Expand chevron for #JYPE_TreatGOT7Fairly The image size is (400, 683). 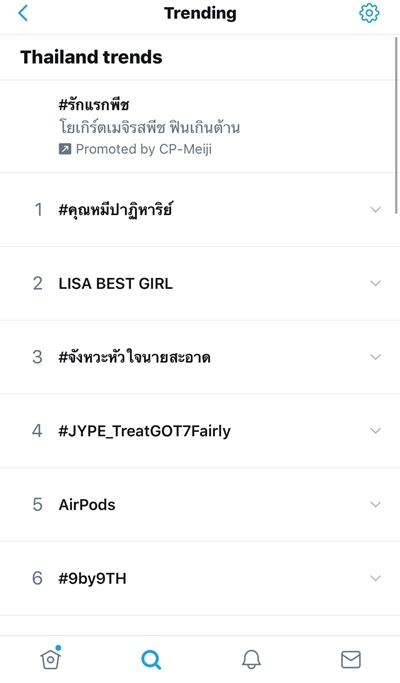pyautogui.click(x=375, y=431)
